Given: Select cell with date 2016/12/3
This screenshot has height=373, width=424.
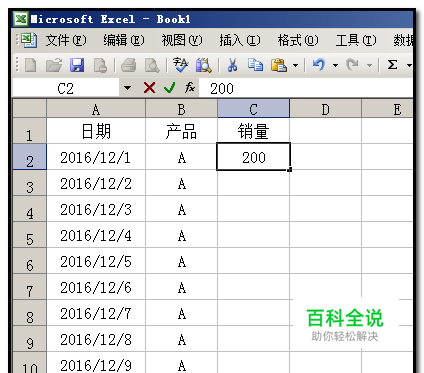Looking at the screenshot, I should pos(96,209).
